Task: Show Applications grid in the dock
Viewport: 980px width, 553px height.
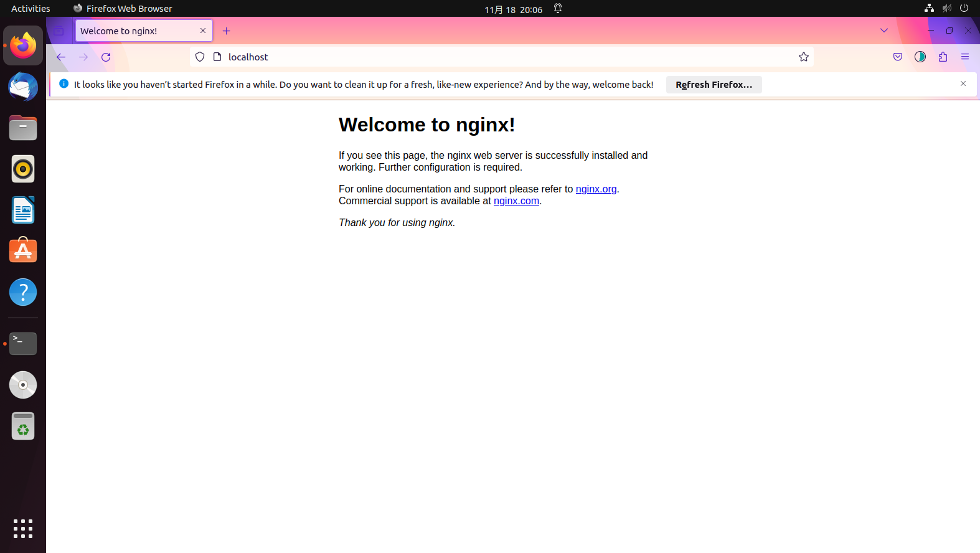Action: point(23,529)
